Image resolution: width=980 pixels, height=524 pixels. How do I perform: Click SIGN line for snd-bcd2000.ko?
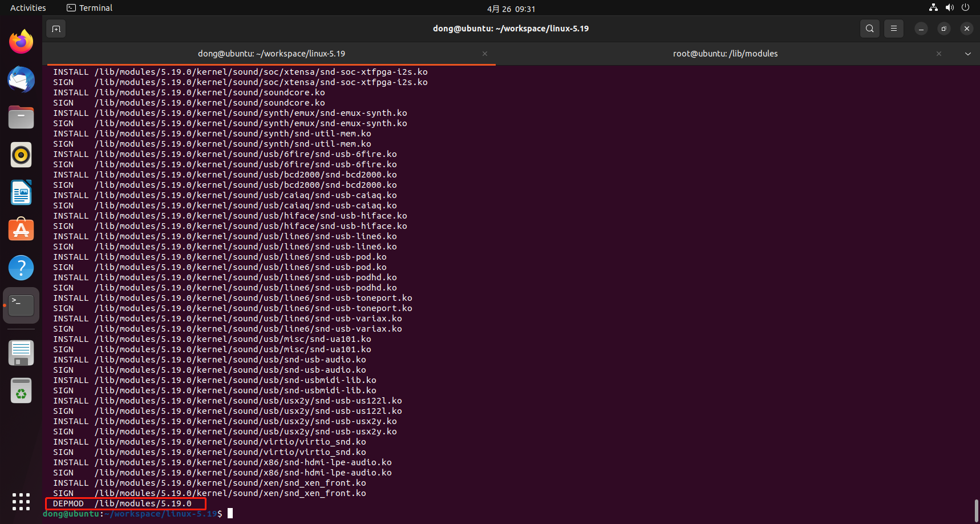click(x=225, y=185)
